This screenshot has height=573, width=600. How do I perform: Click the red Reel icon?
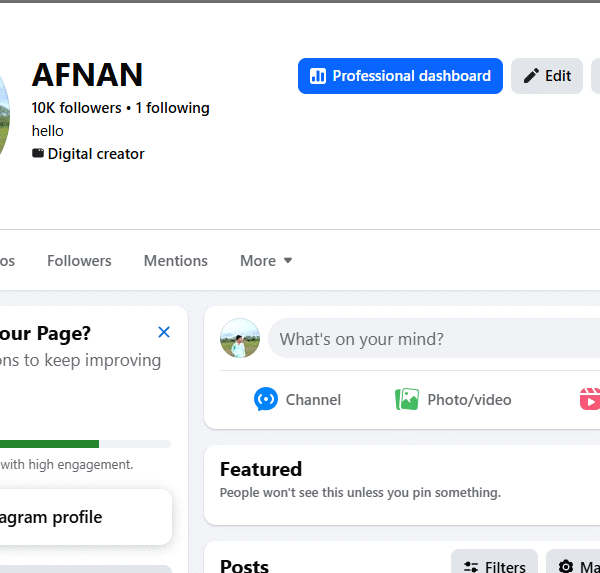pos(590,399)
